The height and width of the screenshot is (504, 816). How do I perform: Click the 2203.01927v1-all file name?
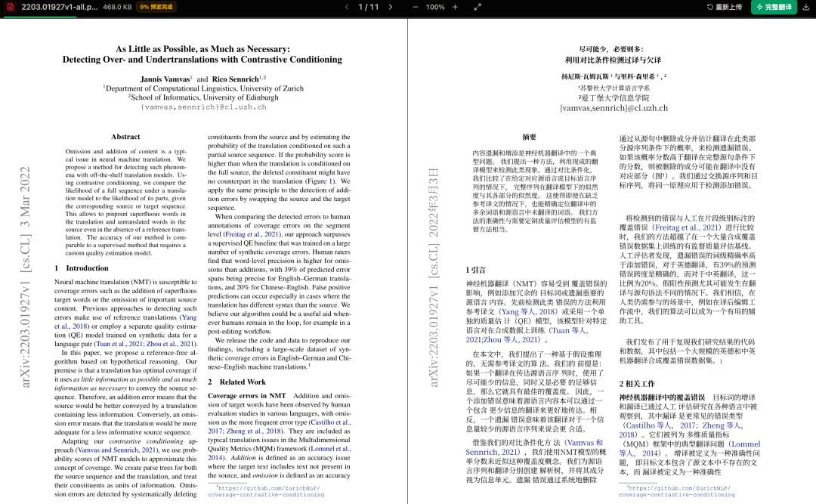click(x=48, y=7)
